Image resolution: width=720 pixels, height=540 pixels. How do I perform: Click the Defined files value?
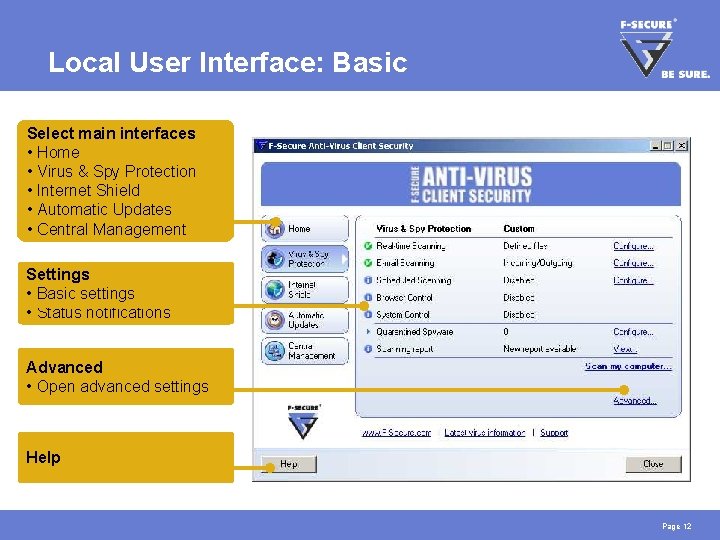(525, 246)
